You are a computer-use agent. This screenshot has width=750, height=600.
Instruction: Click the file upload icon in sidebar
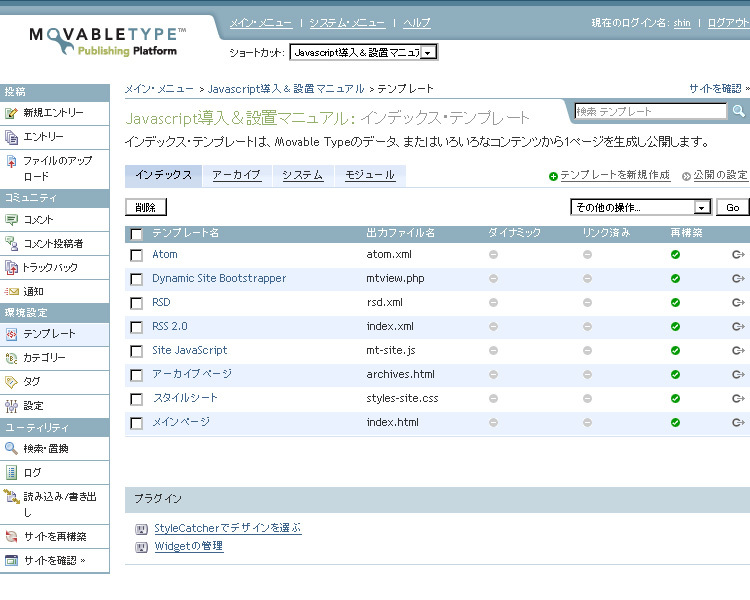[x=11, y=161]
